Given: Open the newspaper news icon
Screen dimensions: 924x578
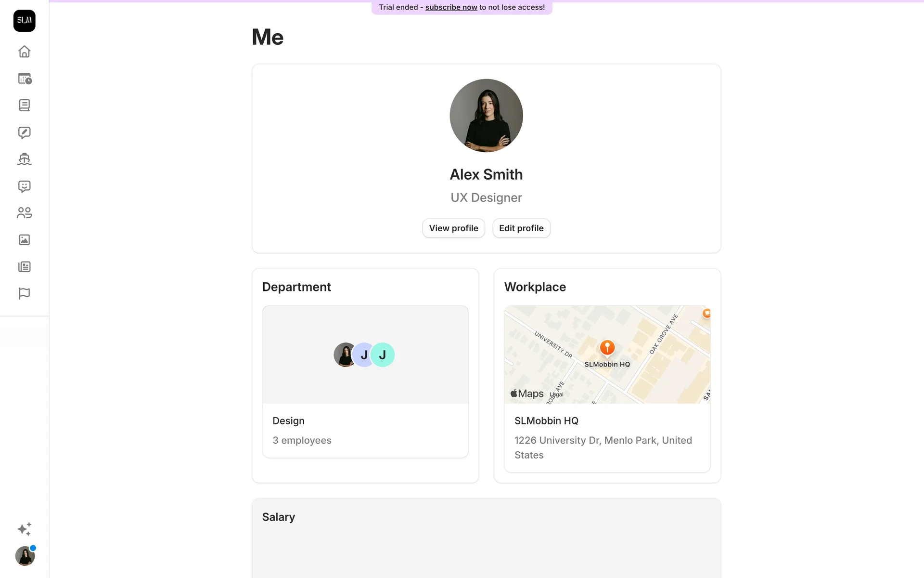Looking at the screenshot, I should pos(25,267).
